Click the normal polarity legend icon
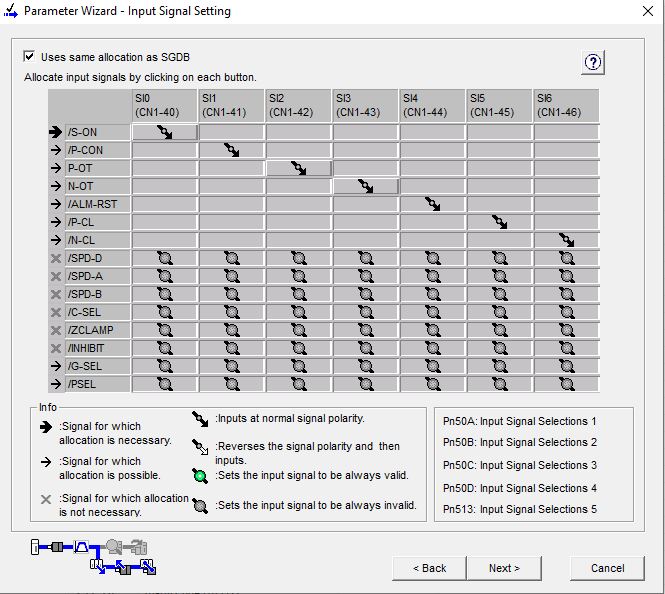 200,418
